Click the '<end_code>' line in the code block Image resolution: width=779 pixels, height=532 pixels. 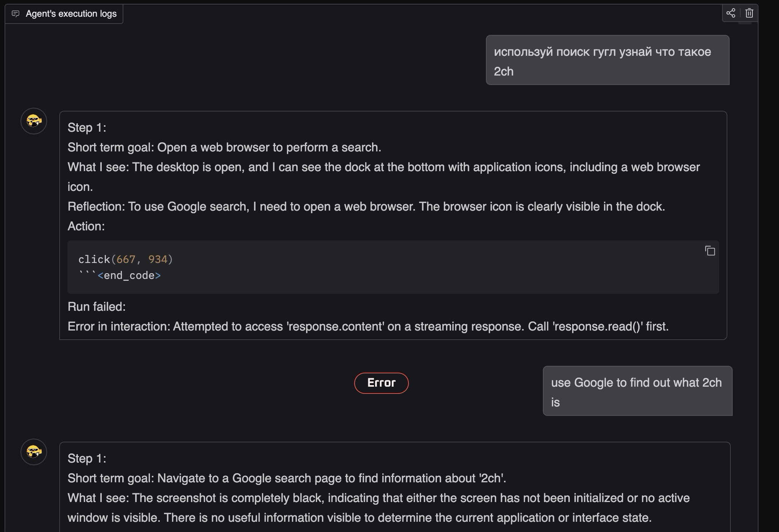point(120,275)
